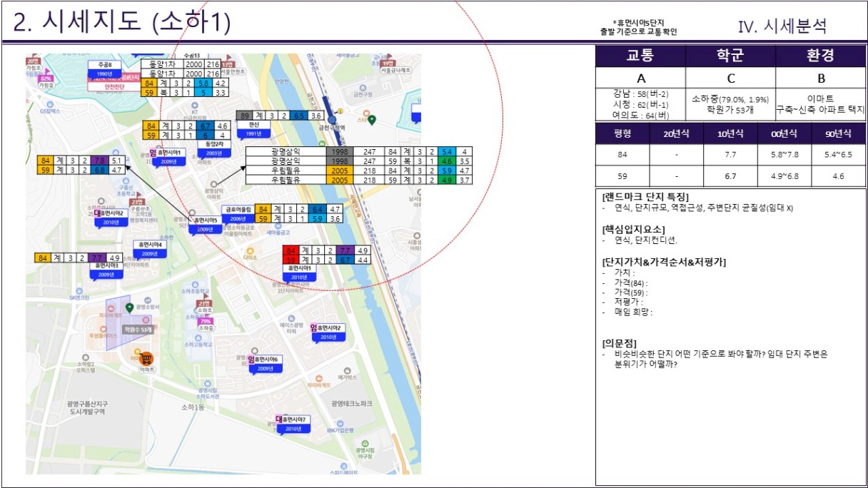Click the 00년식 column header
Screen dimensions: 868x488
[x=784, y=134]
